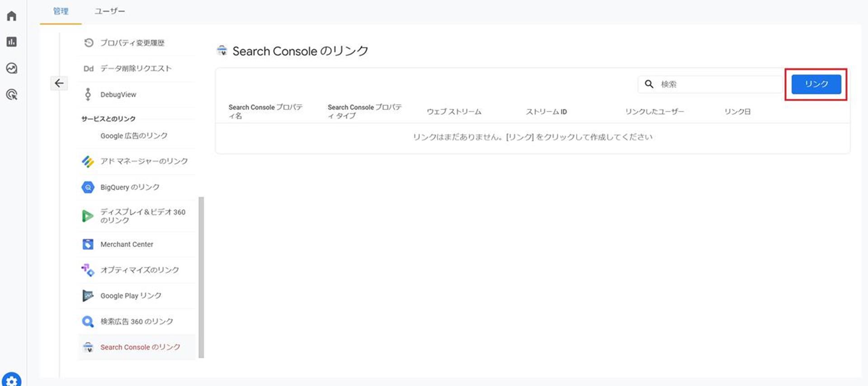Click the Merchant Center tag icon
868x386 pixels.
coord(88,244)
